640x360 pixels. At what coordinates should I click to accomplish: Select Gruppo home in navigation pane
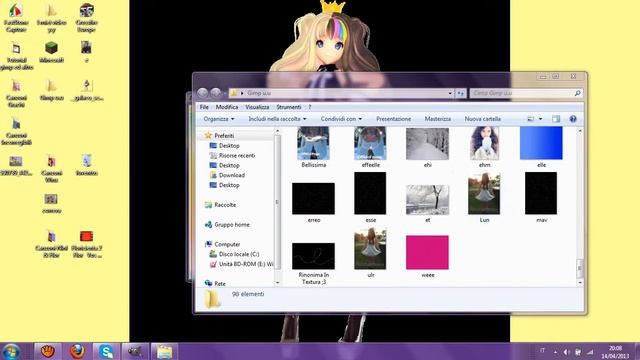[x=227, y=224]
